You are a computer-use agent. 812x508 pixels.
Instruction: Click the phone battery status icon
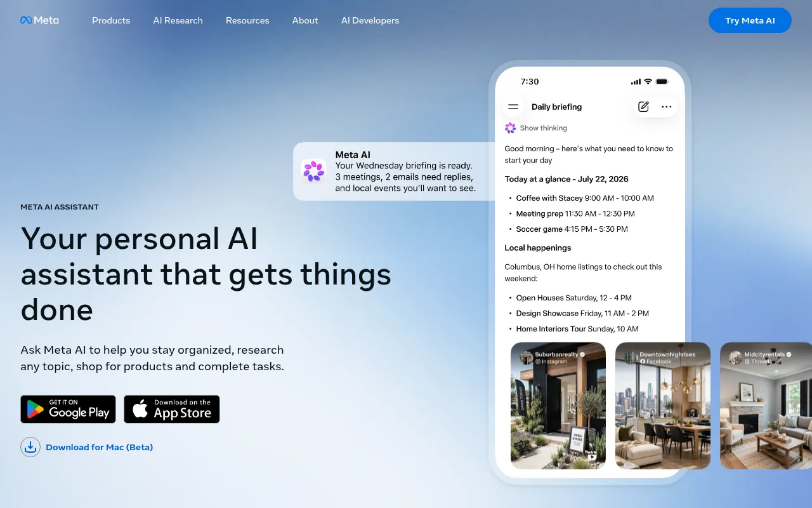pos(662,81)
